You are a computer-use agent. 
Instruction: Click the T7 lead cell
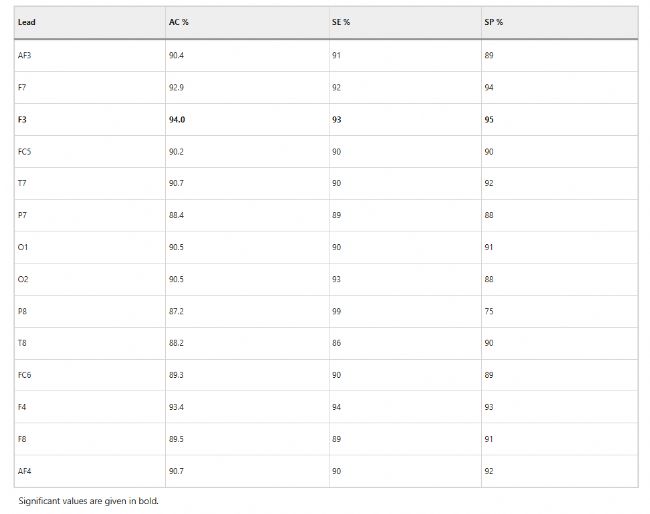[22, 183]
